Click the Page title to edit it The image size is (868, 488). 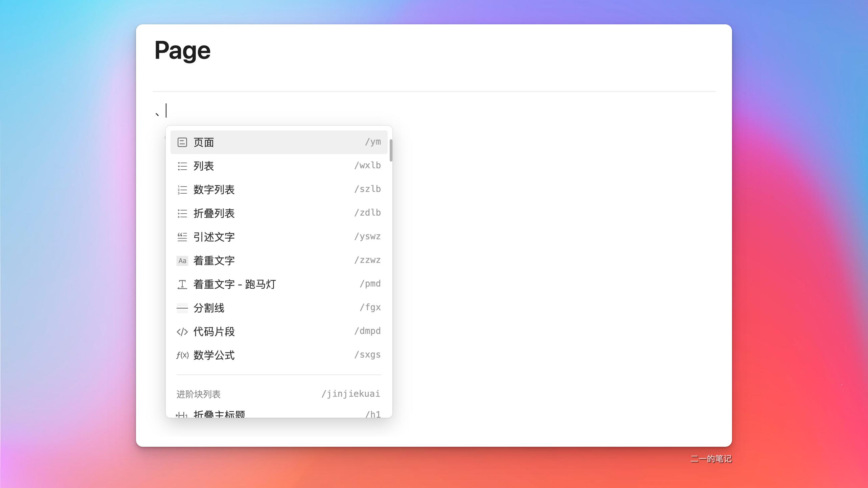click(182, 50)
